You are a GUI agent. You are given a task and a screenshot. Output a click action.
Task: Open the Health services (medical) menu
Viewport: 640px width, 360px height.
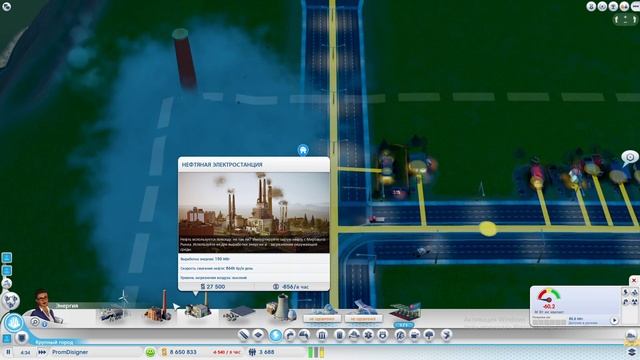(x=368, y=336)
